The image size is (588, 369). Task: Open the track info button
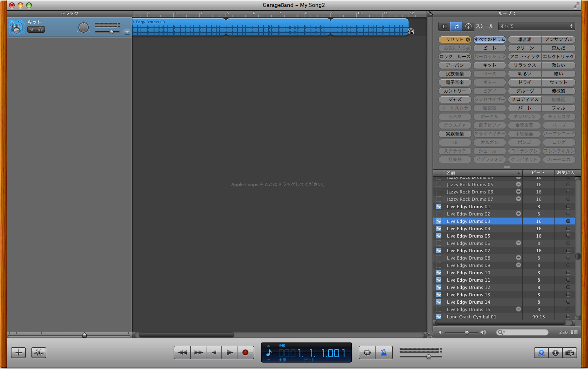tap(555, 353)
